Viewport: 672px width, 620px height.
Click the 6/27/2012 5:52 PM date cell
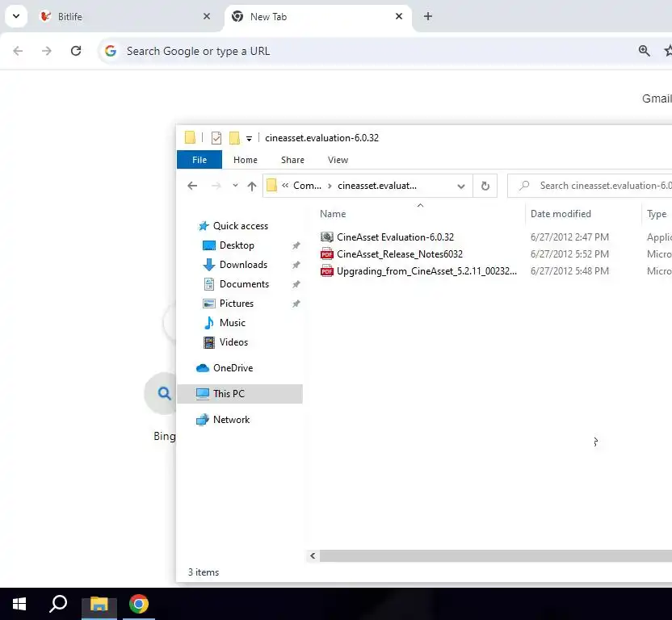[569, 254]
